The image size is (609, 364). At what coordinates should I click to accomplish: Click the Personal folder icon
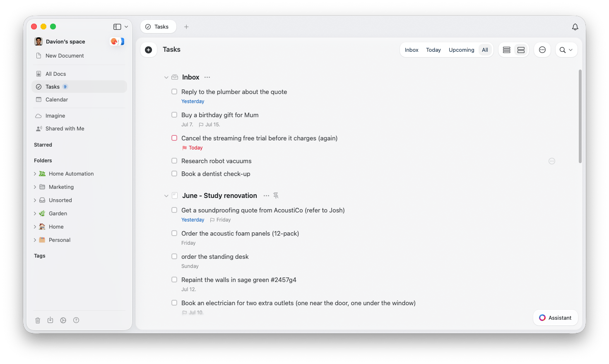pos(42,240)
